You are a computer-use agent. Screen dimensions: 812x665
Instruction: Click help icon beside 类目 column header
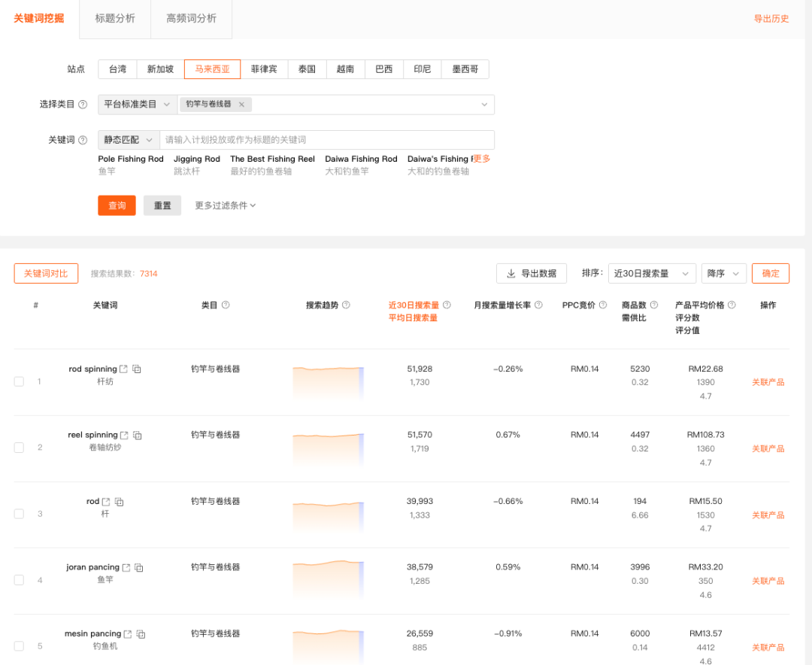pos(226,305)
